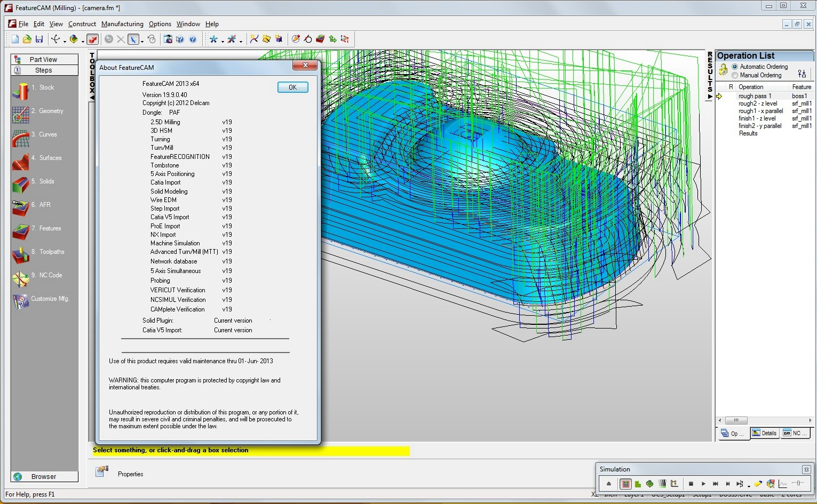817x504 pixels.
Task: Select the finish2 - y parallel operation
Action: 760,126
